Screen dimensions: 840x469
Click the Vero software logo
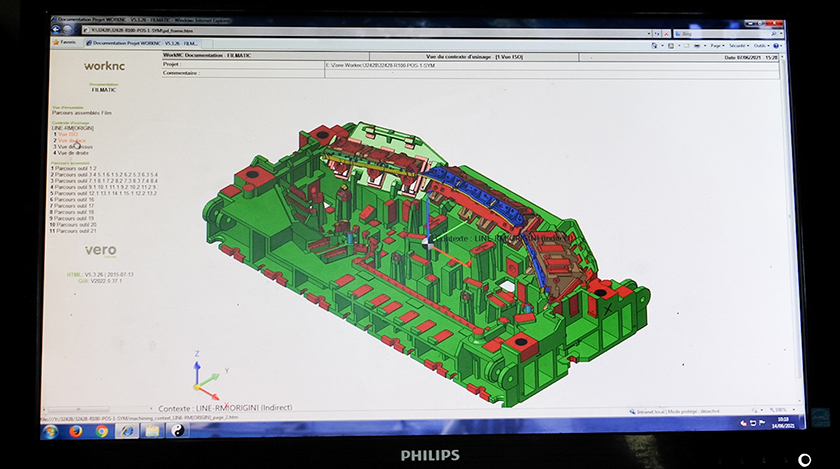point(100,250)
